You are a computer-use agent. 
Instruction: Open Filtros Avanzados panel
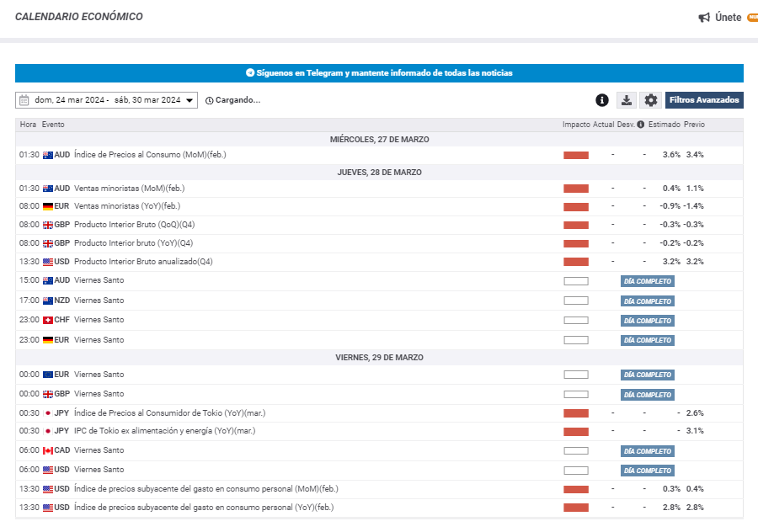[704, 100]
